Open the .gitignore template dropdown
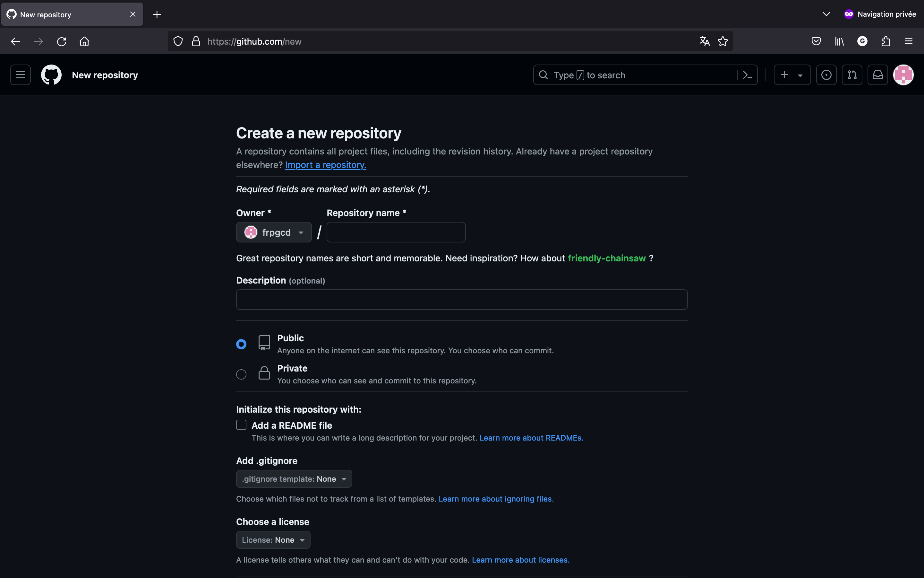The width and height of the screenshot is (924, 578). (294, 478)
